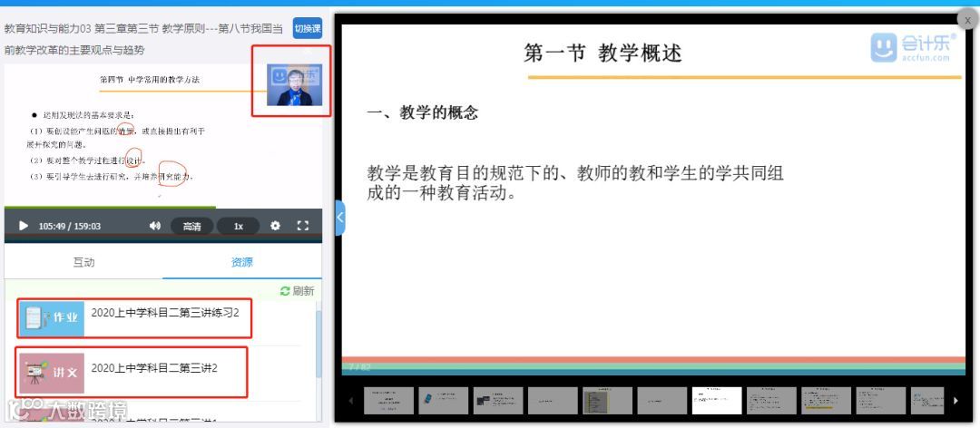Collapse the left panel with blue chevron handle
This screenshot has width=980, height=428.
340,218
